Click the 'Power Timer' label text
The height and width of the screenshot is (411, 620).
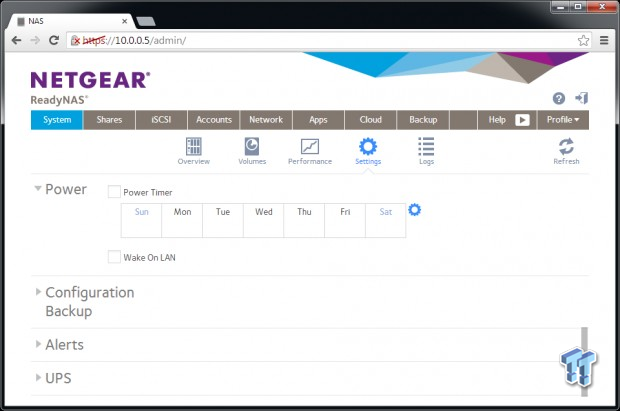(147, 192)
